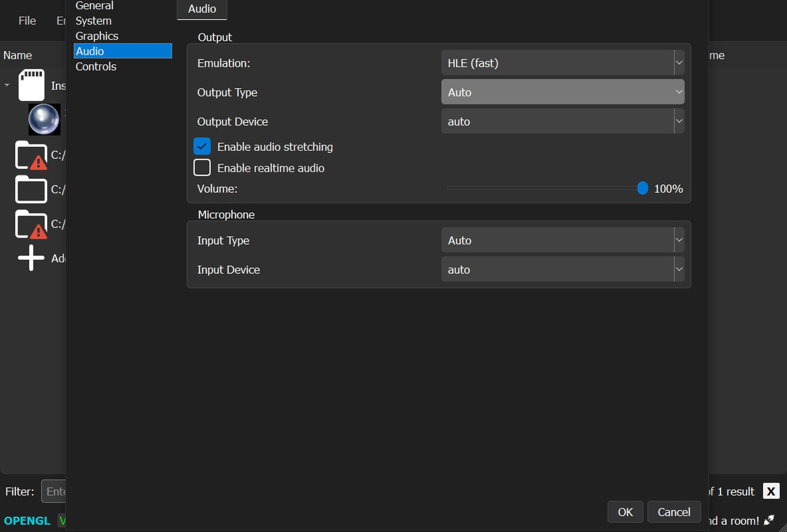Click the Filter: label in main window
The height and width of the screenshot is (532, 787).
(x=19, y=491)
